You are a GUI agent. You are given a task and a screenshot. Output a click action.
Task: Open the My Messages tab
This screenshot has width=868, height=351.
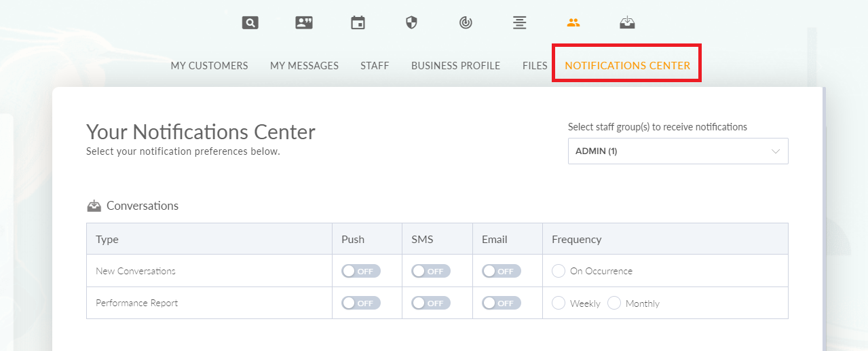click(x=304, y=66)
